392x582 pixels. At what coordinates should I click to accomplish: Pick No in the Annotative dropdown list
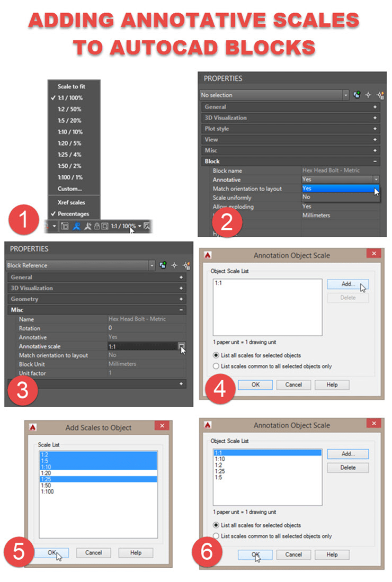(x=341, y=196)
